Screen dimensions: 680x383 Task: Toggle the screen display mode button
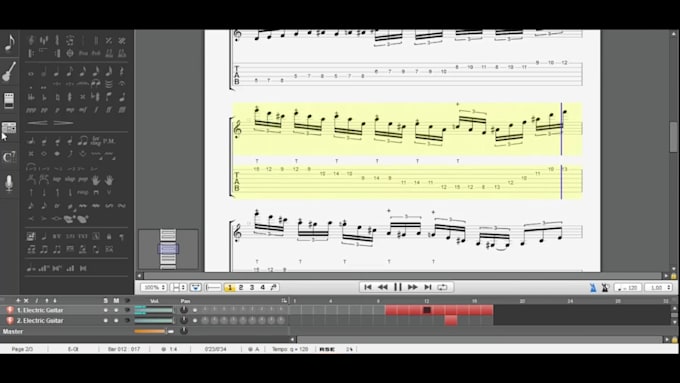coord(196,288)
